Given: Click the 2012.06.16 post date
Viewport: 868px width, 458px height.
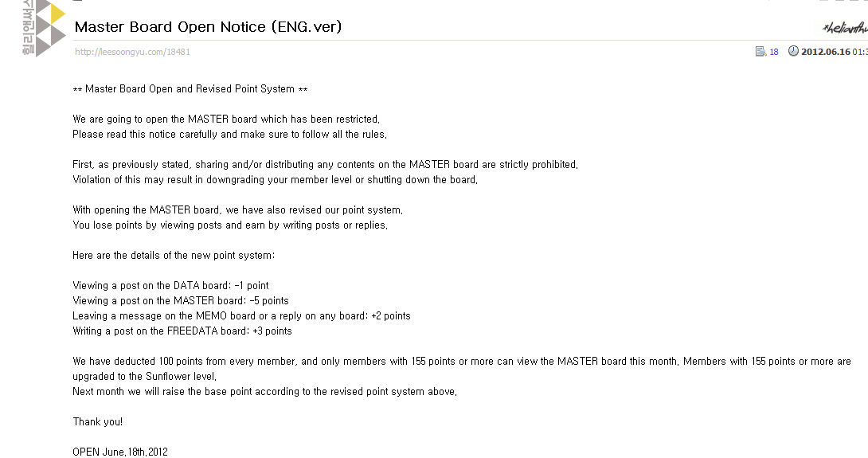Looking at the screenshot, I should (825, 52).
